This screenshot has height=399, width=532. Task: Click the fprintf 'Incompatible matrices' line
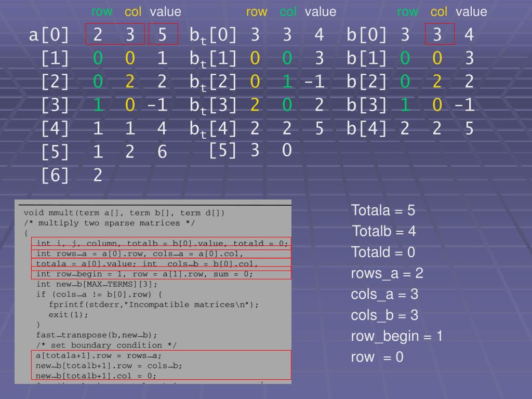(x=154, y=304)
